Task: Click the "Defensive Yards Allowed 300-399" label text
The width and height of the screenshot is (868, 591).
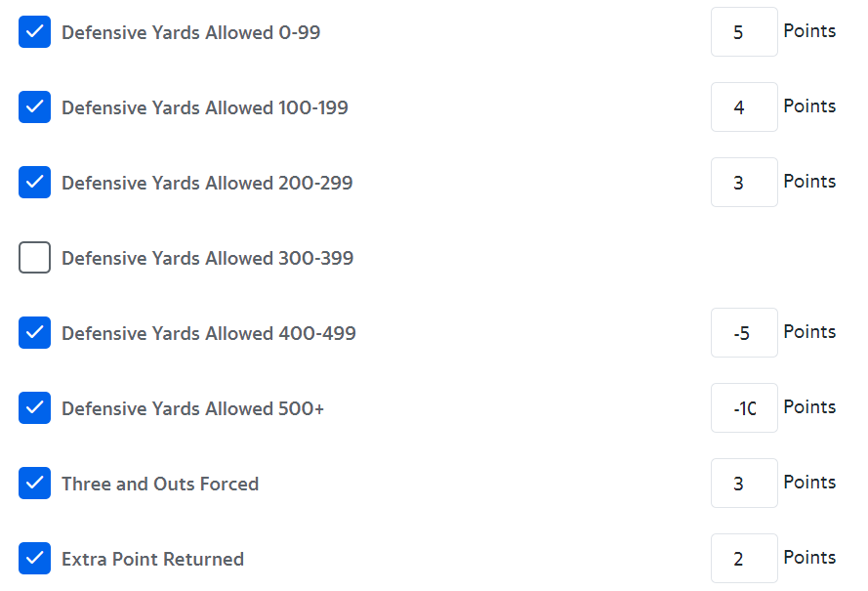Action: pyautogui.click(x=207, y=259)
